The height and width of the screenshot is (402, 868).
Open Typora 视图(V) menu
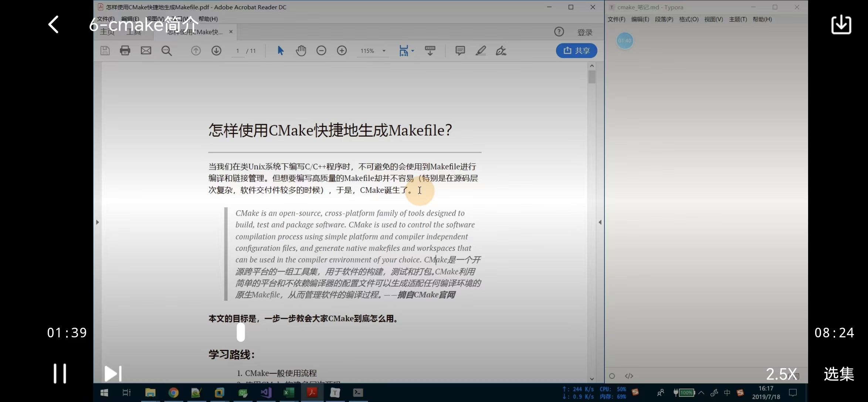[x=713, y=19]
